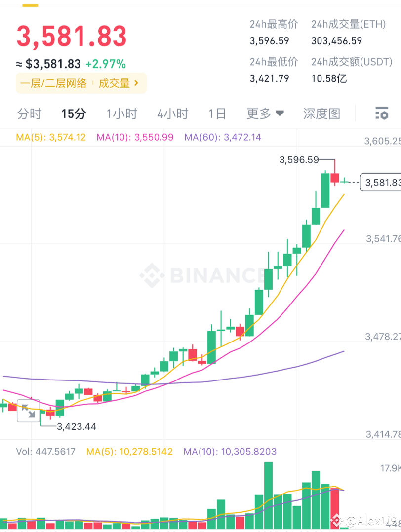The width and height of the screenshot is (401, 532).
Task: Click the +2.97% change percentage
Action: click(x=107, y=64)
